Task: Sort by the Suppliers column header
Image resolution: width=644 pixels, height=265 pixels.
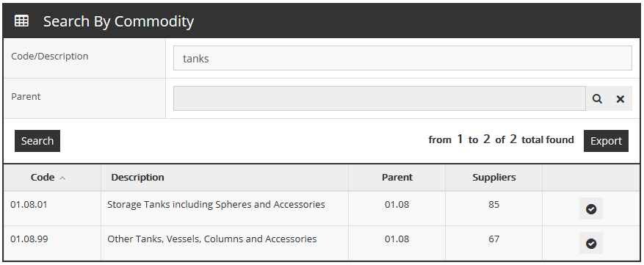Action: pyautogui.click(x=494, y=178)
